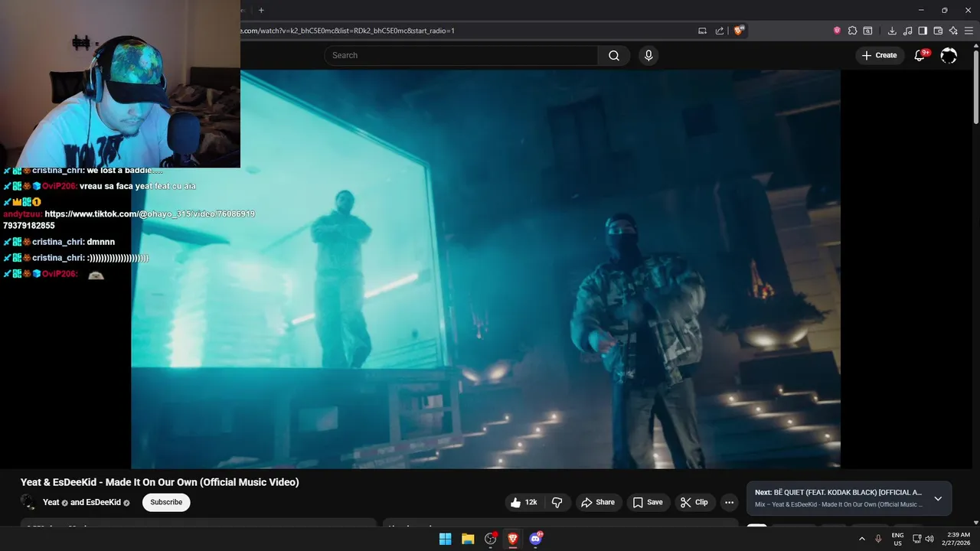This screenshot has width=980, height=551.
Task: Open the more actions three-dot menu
Action: click(x=729, y=502)
